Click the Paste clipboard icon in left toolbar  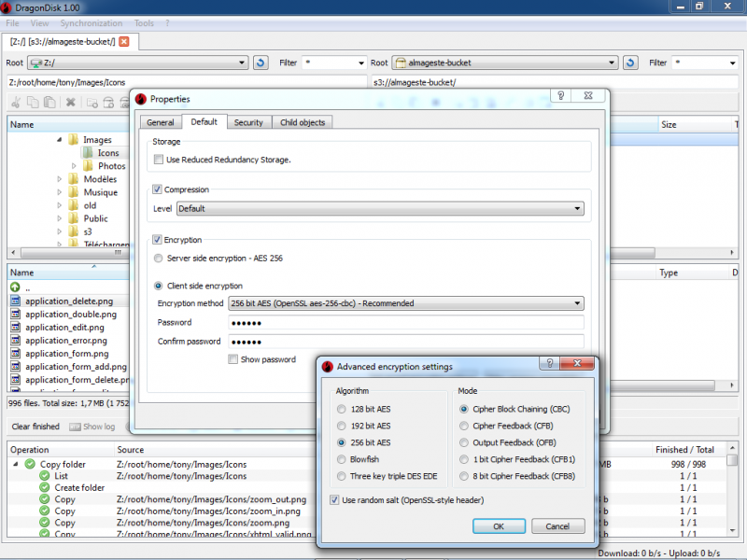coord(49,102)
